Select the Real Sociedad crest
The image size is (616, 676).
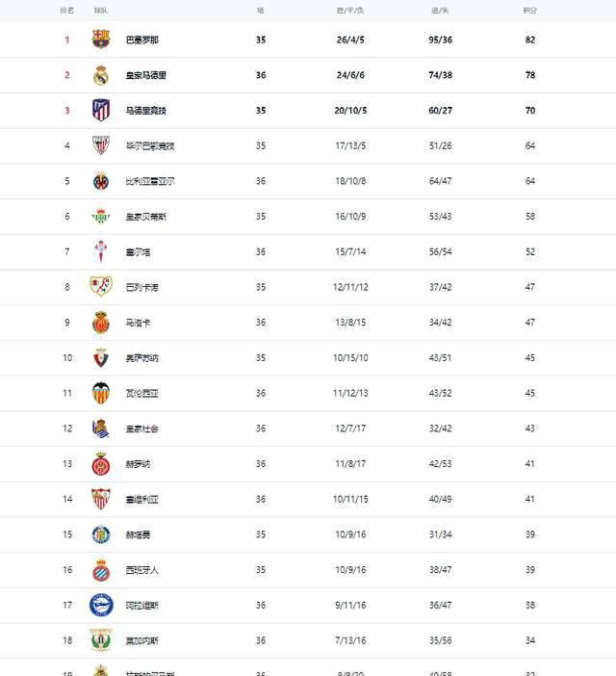(101, 429)
